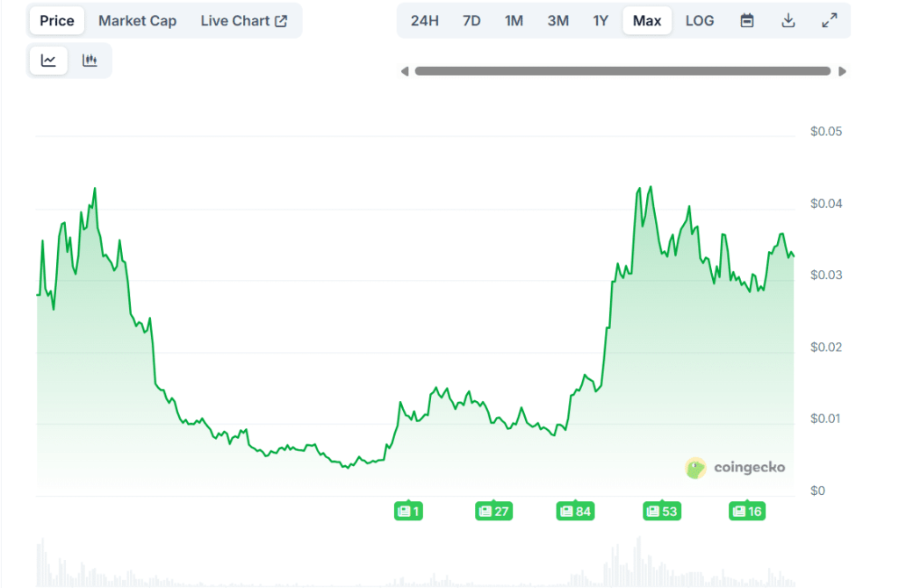Set time range to 7D
Image resolution: width=899 pixels, height=588 pixels.
click(471, 20)
